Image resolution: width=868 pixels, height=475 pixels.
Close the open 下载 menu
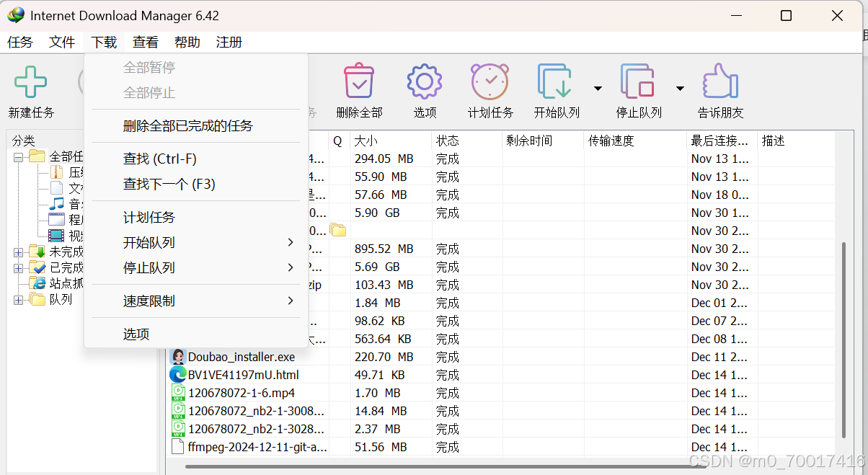[x=104, y=43]
